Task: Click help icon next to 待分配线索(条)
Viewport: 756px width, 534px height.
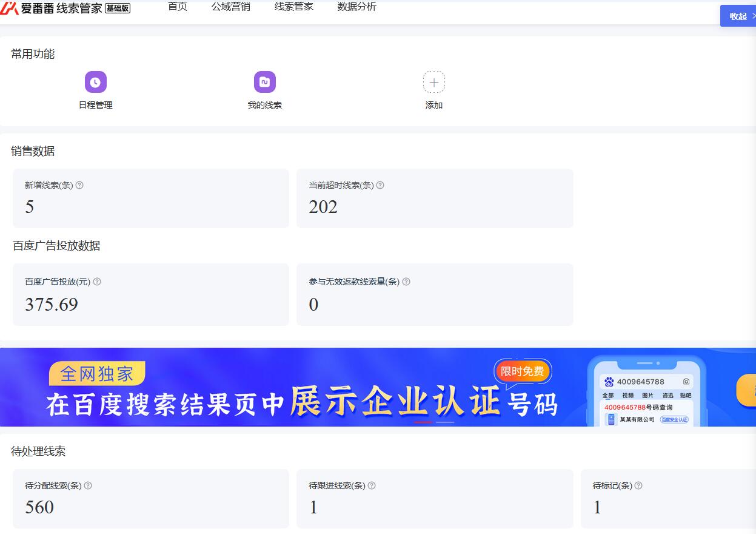Action: 88,485
